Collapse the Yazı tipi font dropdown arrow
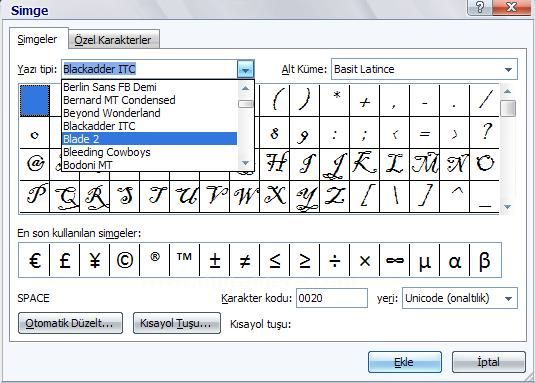535x383 pixels. coord(245,70)
